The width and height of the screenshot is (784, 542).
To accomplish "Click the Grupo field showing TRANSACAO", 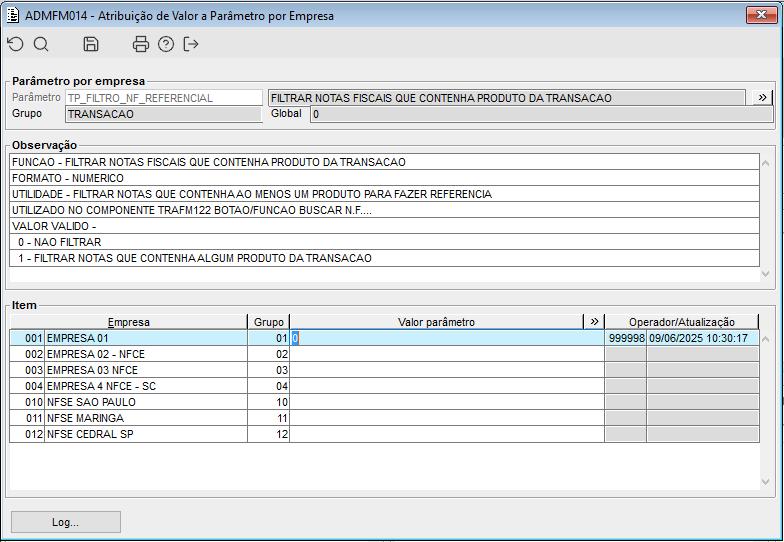I will [164, 114].
